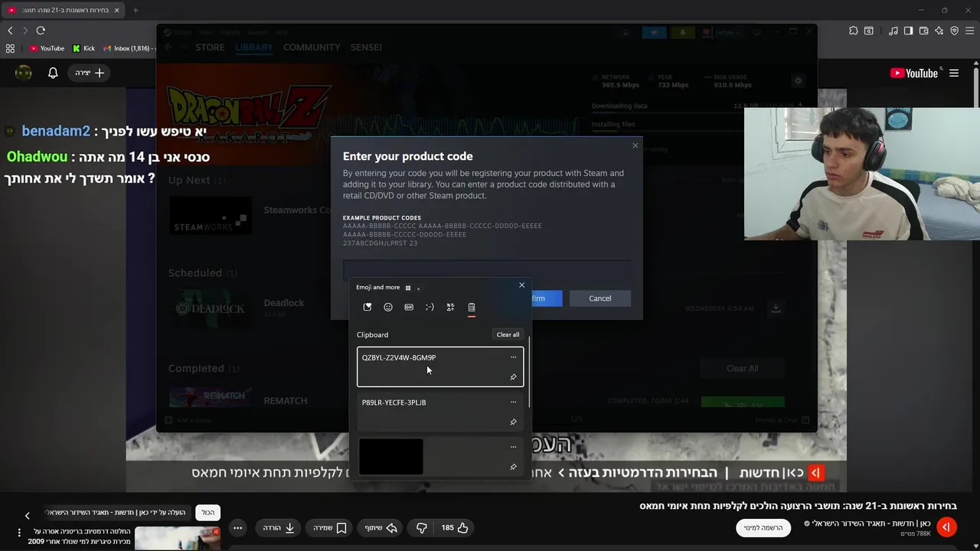Open more actions ellipsis under video
The image size is (980, 551).
tap(238, 527)
